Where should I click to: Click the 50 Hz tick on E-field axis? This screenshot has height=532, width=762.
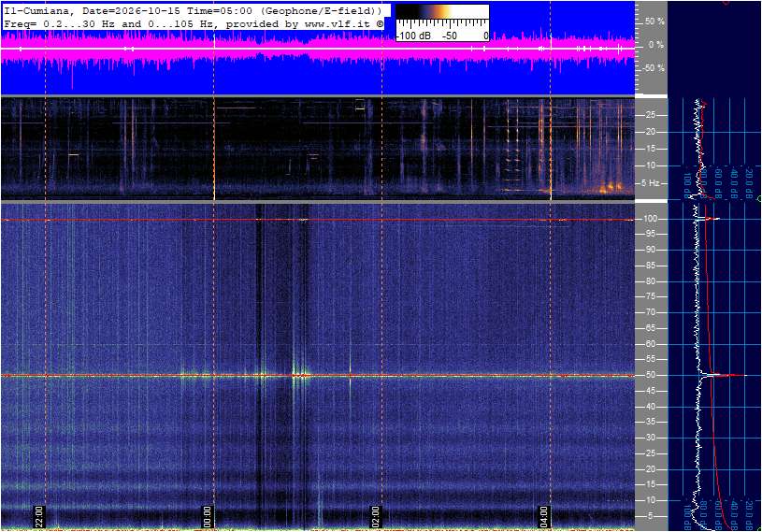click(x=650, y=375)
